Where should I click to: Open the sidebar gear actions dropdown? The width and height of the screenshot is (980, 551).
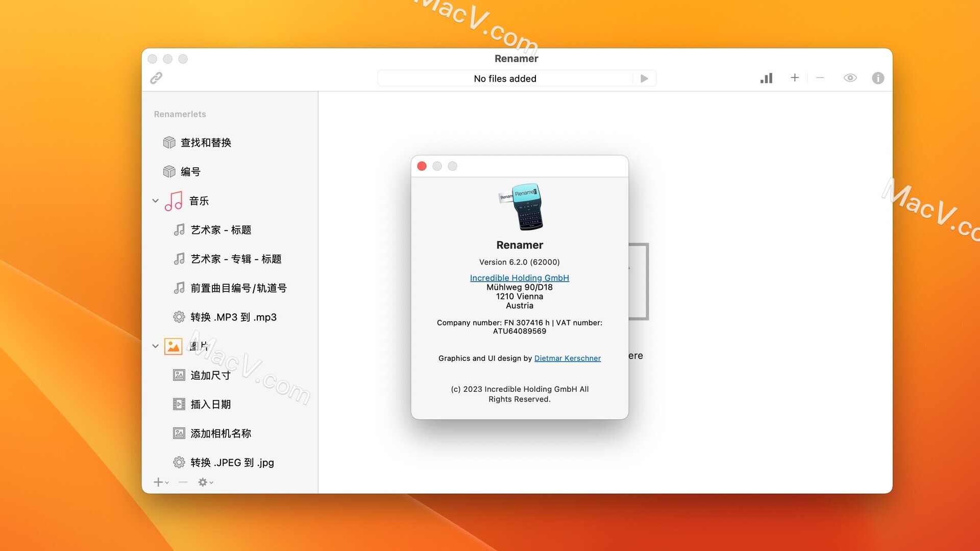(206, 482)
